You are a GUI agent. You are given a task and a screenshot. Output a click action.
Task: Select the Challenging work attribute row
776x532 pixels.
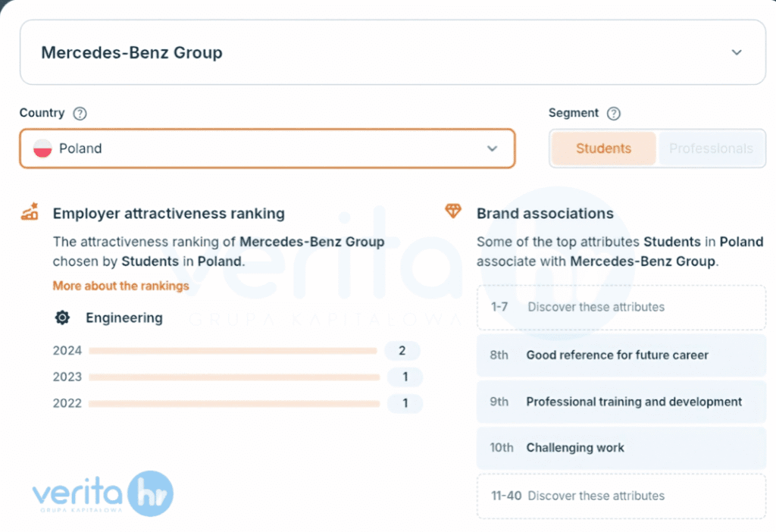[621, 448]
